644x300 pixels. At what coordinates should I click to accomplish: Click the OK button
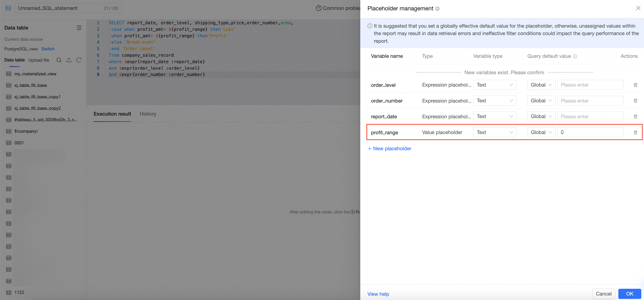pyautogui.click(x=629, y=293)
